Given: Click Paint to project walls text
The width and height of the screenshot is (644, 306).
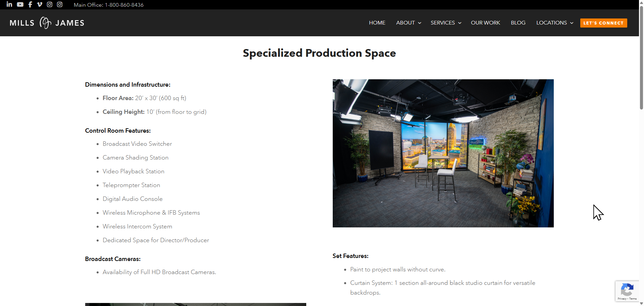Looking at the screenshot, I should (x=398, y=269).
